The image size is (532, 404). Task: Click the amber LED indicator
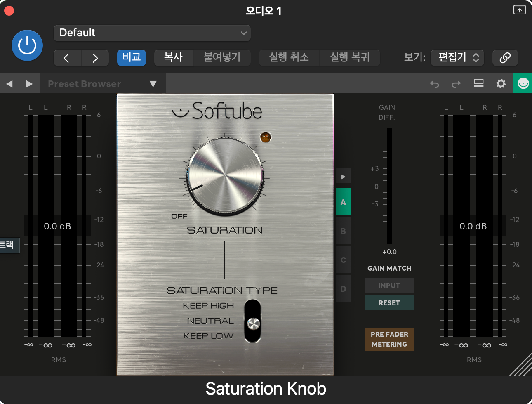click(265, 137)
